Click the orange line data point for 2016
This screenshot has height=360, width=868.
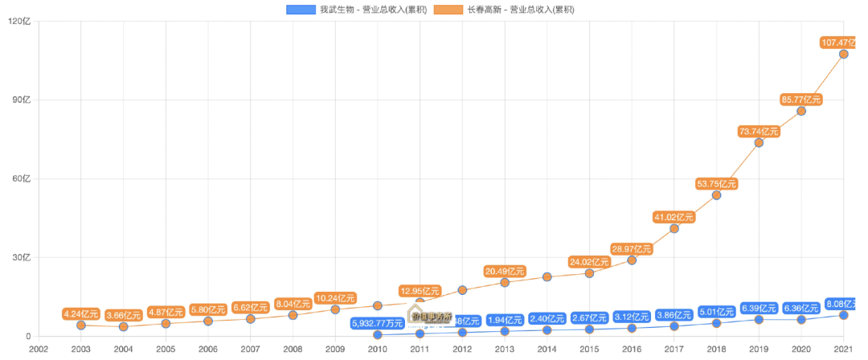pos(632,260)
